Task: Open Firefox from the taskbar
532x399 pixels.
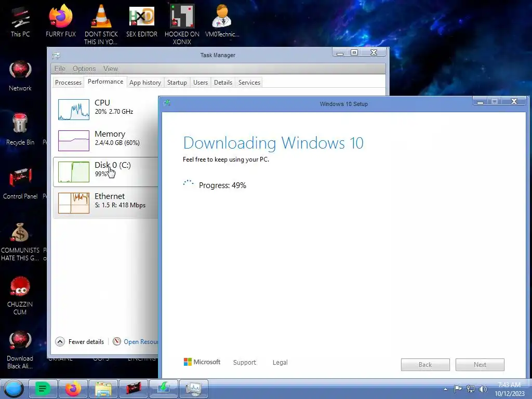Action: pos(73,389)
